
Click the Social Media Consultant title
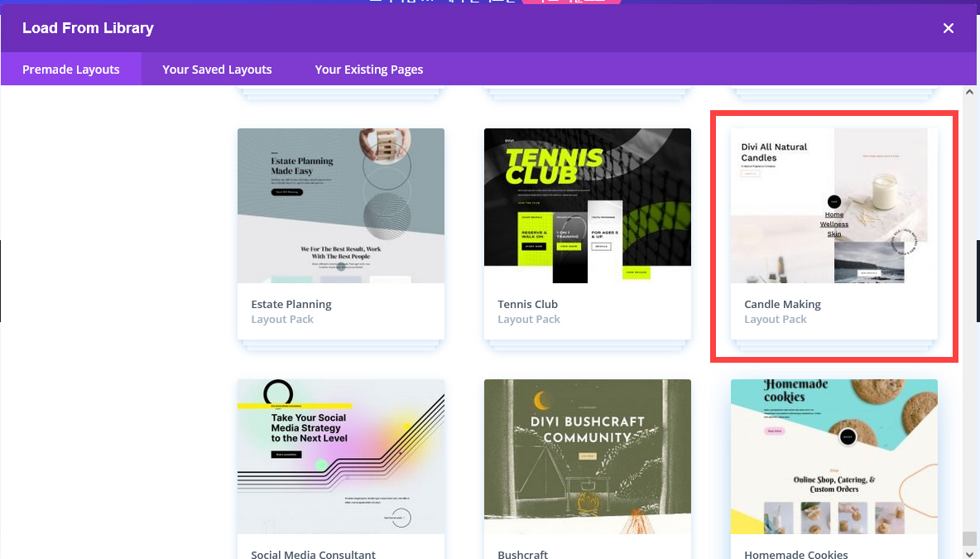313,554
